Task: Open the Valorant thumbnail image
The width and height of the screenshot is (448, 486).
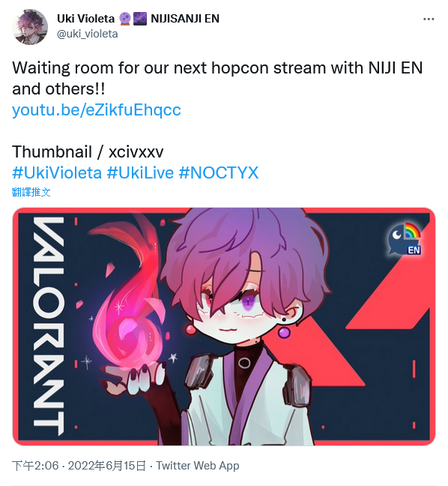Action: tap(224, 327)
